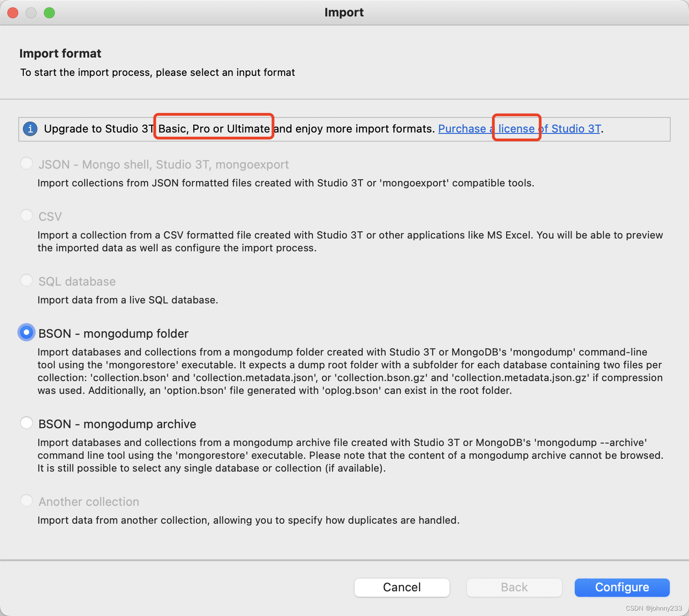Choose BSON - mongodump archive radio button
This screenshot has width=689, height=616.
point(26,423)
